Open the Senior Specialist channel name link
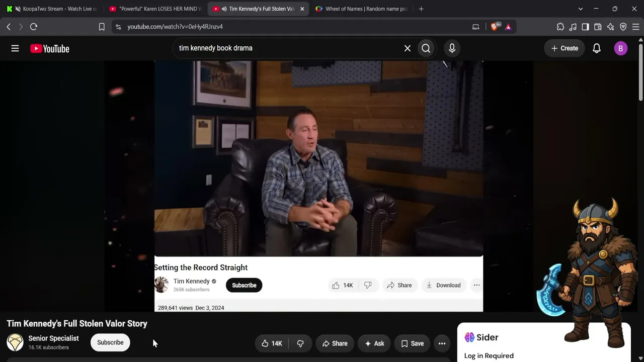 click(x=53, y=338)
